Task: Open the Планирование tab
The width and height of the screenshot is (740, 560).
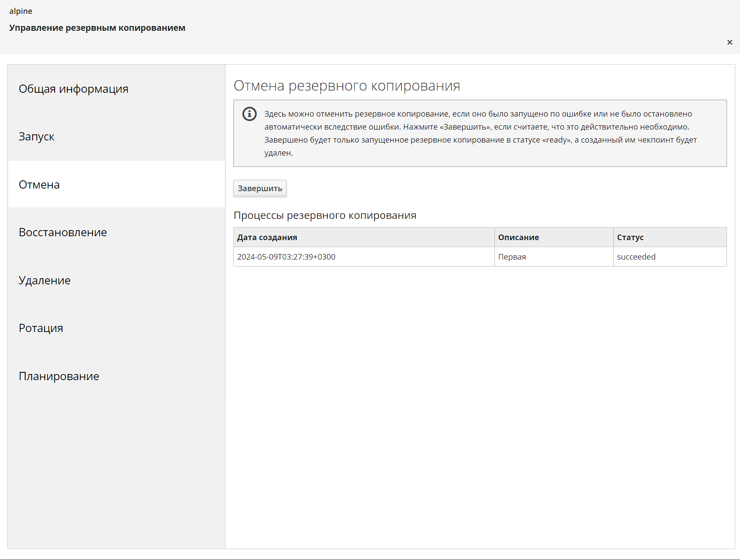Action: [x=59, y=376]
